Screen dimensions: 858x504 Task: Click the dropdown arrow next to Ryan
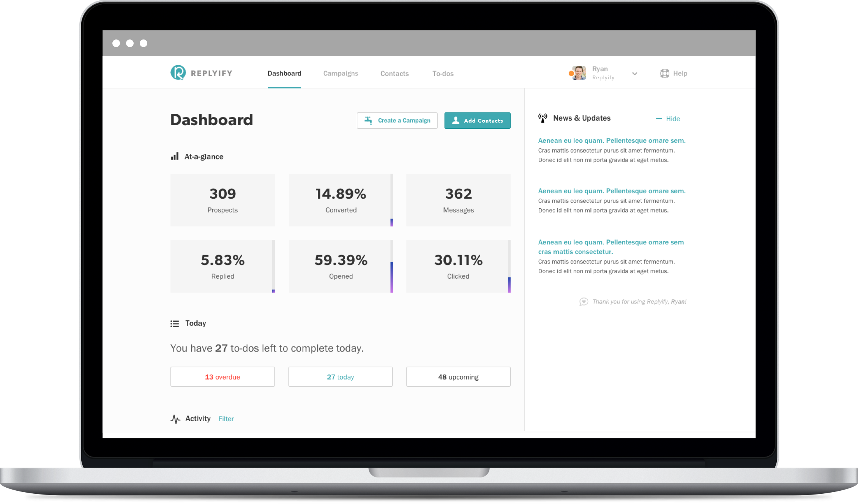pyautogui.click(x=634, y=74)
